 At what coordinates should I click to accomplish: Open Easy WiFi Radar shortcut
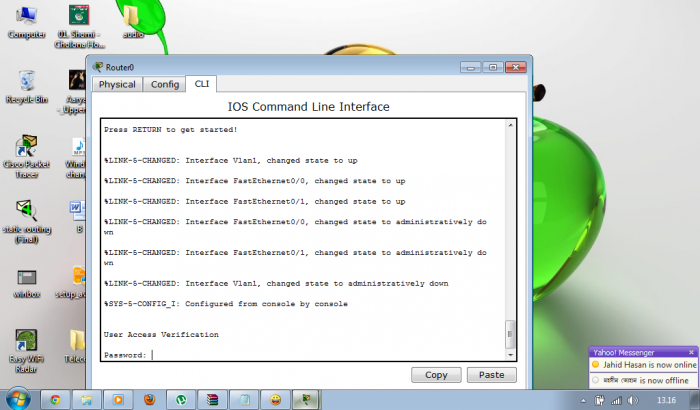click(x=26, y=351)
